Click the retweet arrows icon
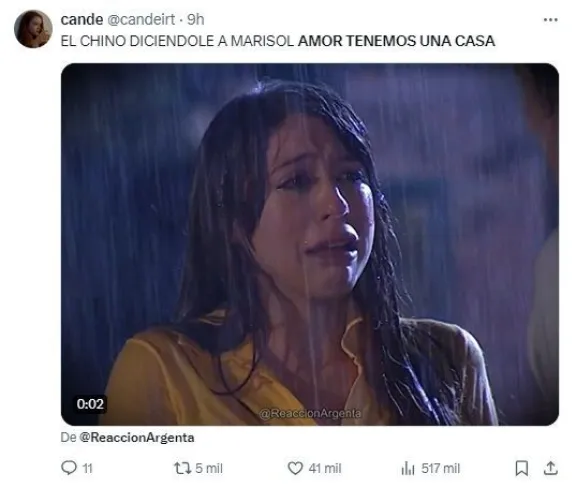 (182, 468)
